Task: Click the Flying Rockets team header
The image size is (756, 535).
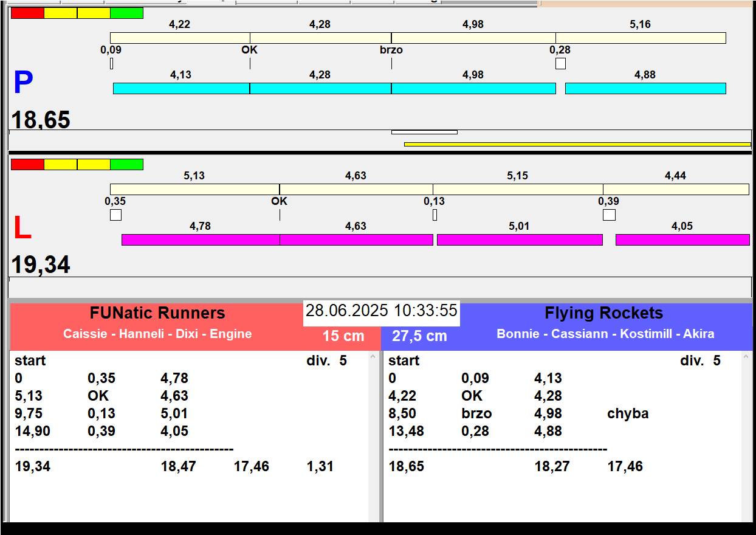Action: coord(603,314)
